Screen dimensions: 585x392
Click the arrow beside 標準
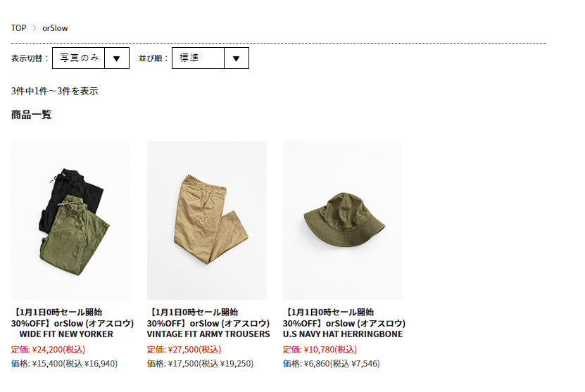click(236, 58)
